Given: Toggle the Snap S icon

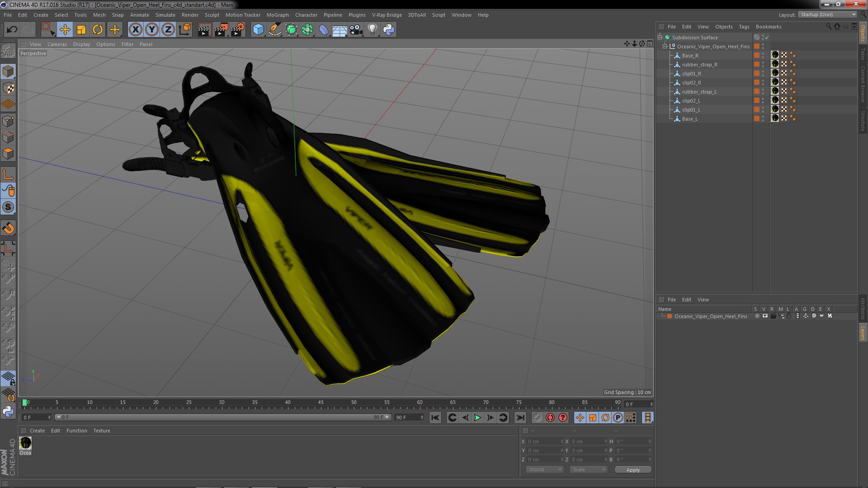Looking at the screenshot, I should coord(8,207).
